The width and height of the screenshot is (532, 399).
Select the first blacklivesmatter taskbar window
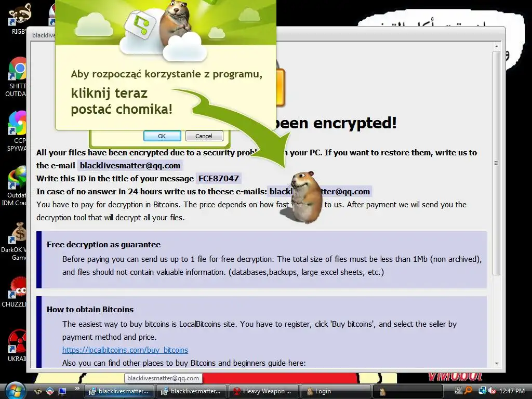119,391
